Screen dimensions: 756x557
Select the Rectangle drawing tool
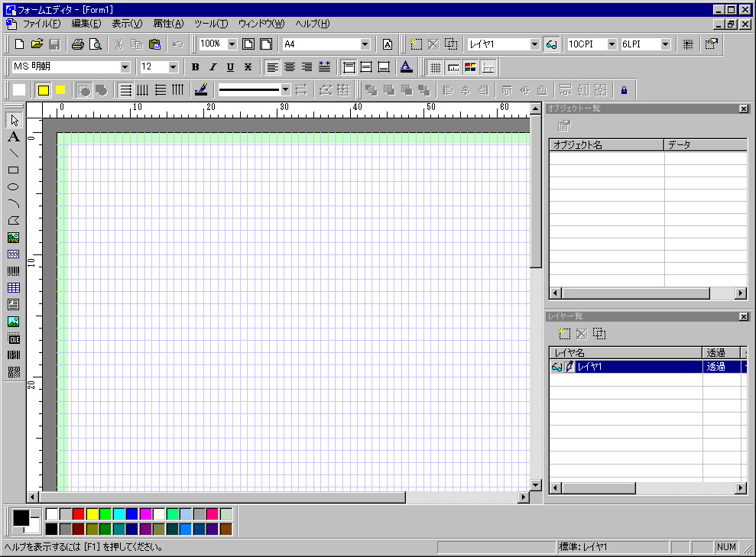(13, 170)
